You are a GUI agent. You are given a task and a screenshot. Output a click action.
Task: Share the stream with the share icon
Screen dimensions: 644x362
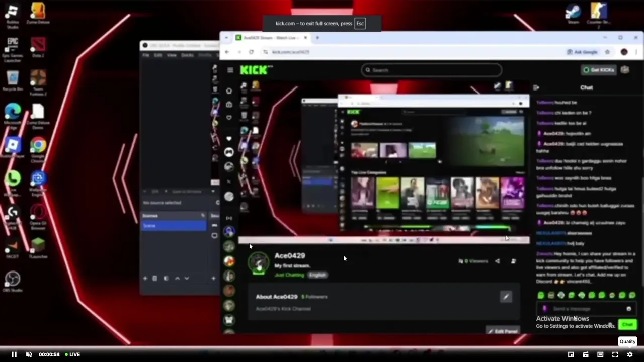497,261
